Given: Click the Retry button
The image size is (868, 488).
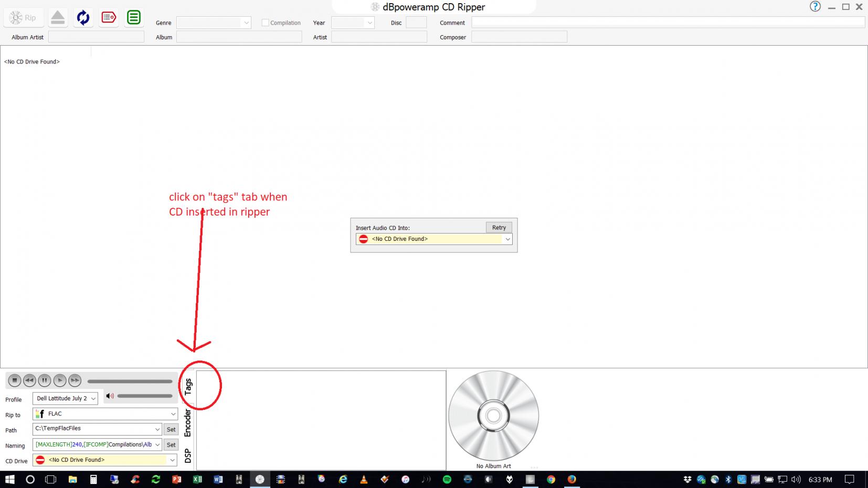Looking at the screenshot, I should click(x=499, y=227).
